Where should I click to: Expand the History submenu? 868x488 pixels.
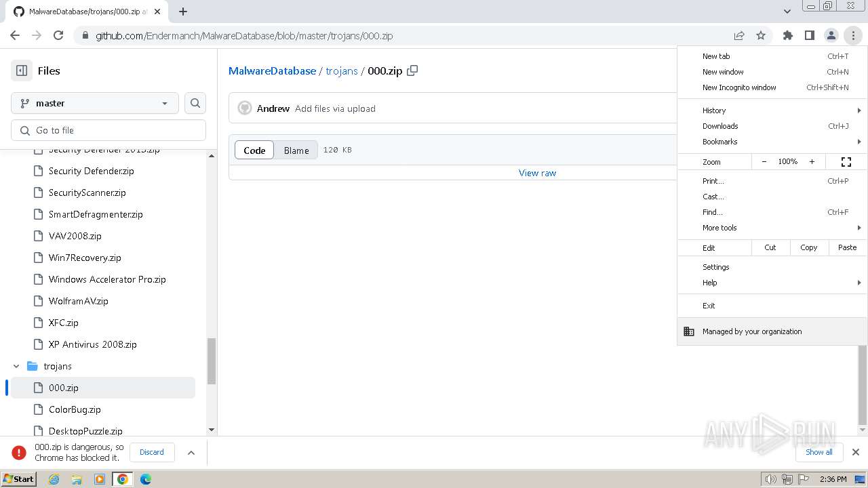(772, 110)
